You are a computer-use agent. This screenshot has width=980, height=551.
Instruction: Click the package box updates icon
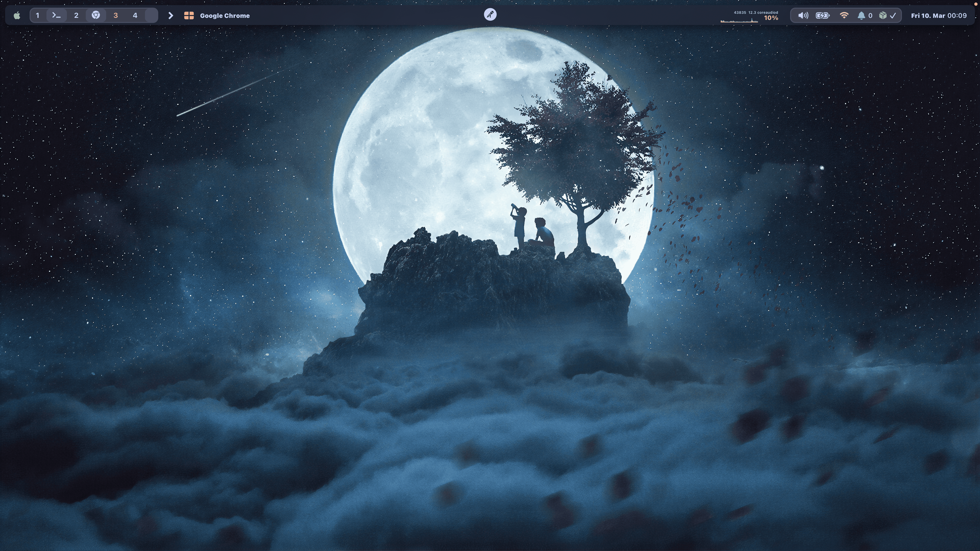[x=883, y=16]
